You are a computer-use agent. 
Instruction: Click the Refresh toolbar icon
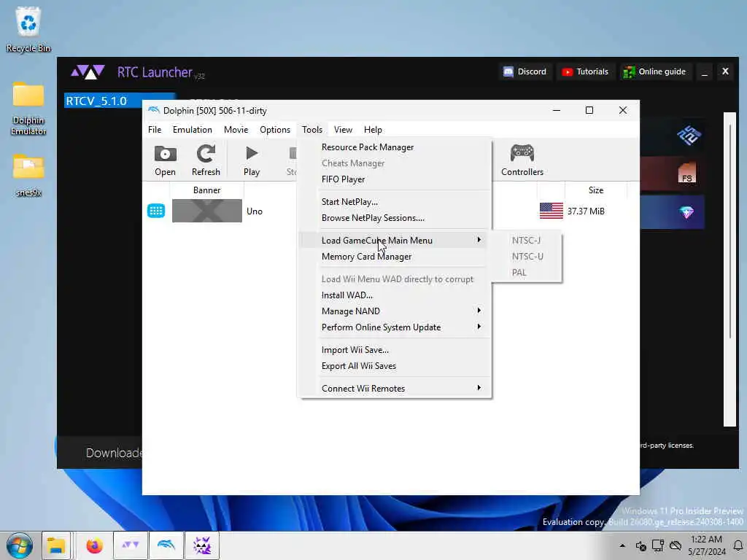click(206, 160)
